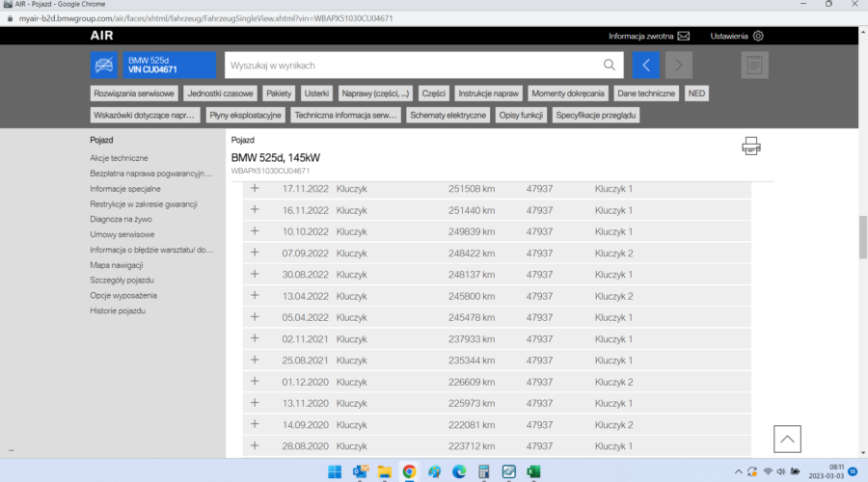Expand the 25.08.2021 Kluczyk row
868x482 pixels.
(x=255, y=360)
